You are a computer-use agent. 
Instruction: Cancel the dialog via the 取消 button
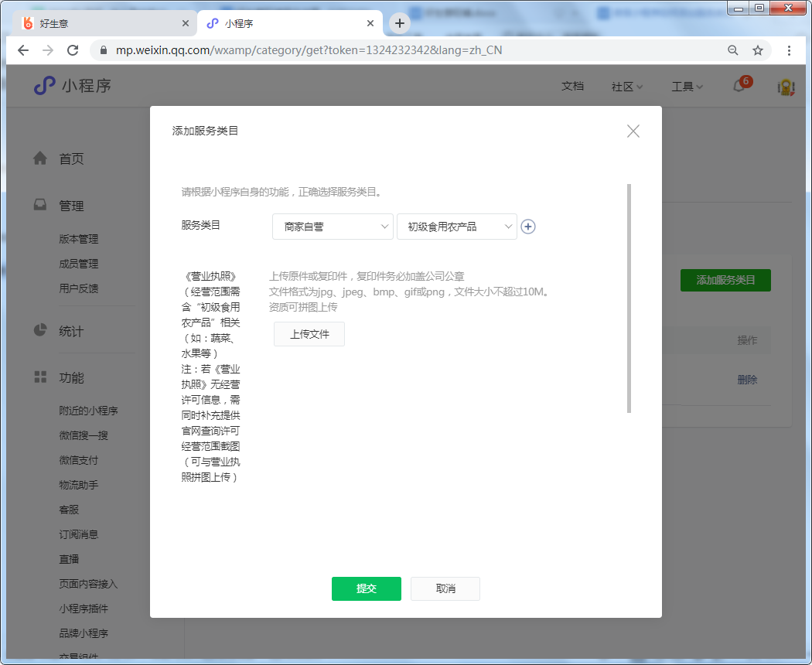point(445,588)
